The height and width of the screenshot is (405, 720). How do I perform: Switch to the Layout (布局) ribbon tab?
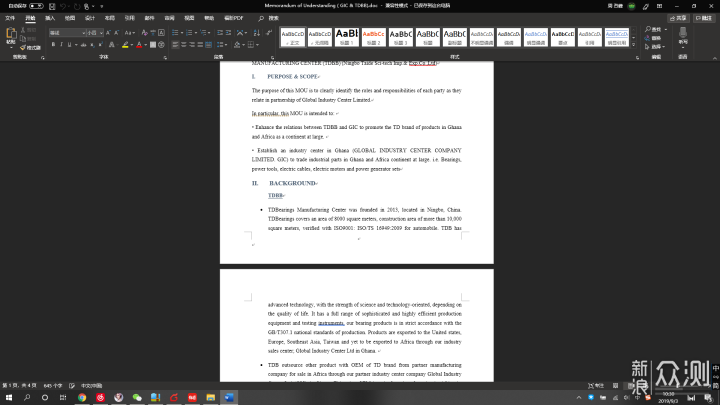tap(109, 18)
